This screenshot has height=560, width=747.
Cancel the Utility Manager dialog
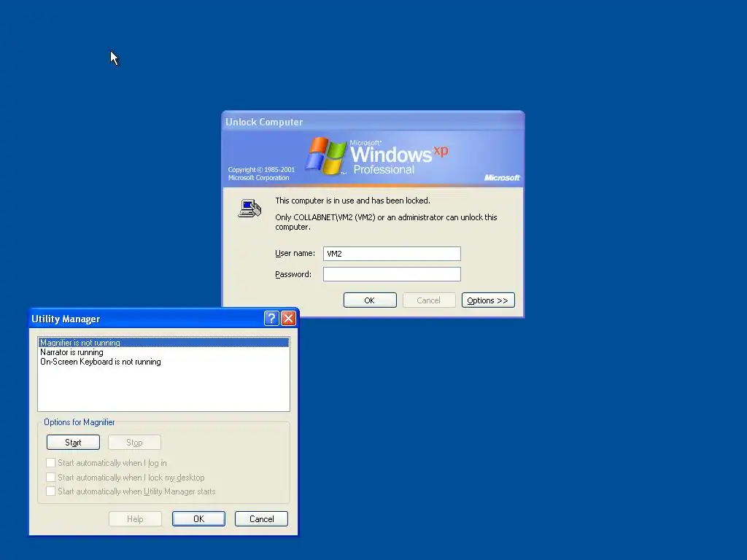point(262,519)
